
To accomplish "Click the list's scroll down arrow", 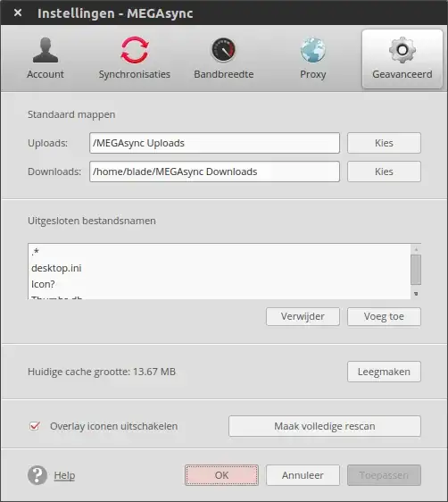I will pyautogui.click(x=416, y=294).
